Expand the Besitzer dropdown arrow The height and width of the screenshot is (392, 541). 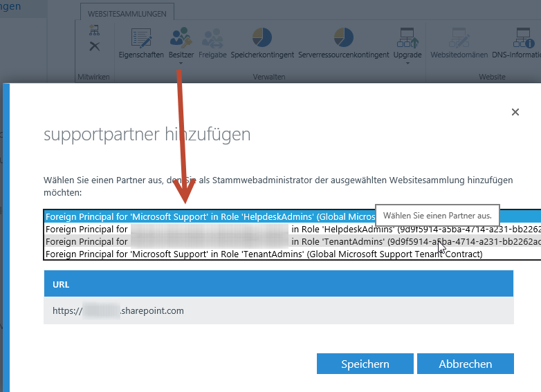tap(181, 64)
